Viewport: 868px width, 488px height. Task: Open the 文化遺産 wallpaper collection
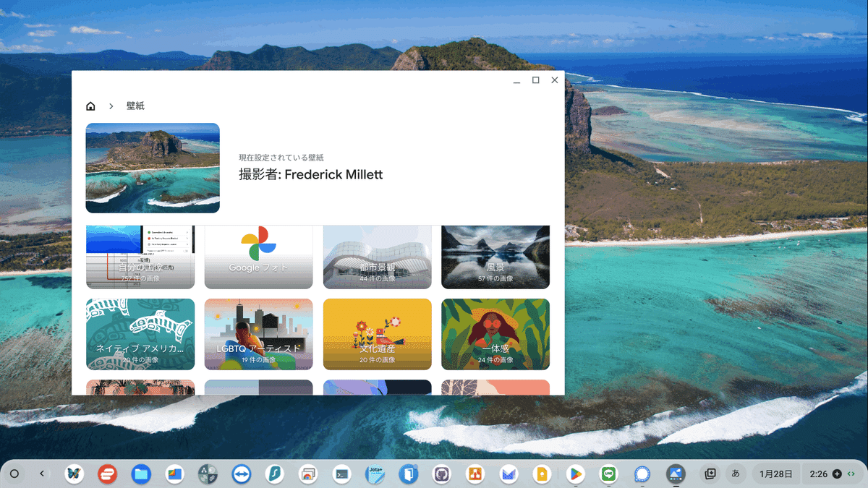pos(378,334)
